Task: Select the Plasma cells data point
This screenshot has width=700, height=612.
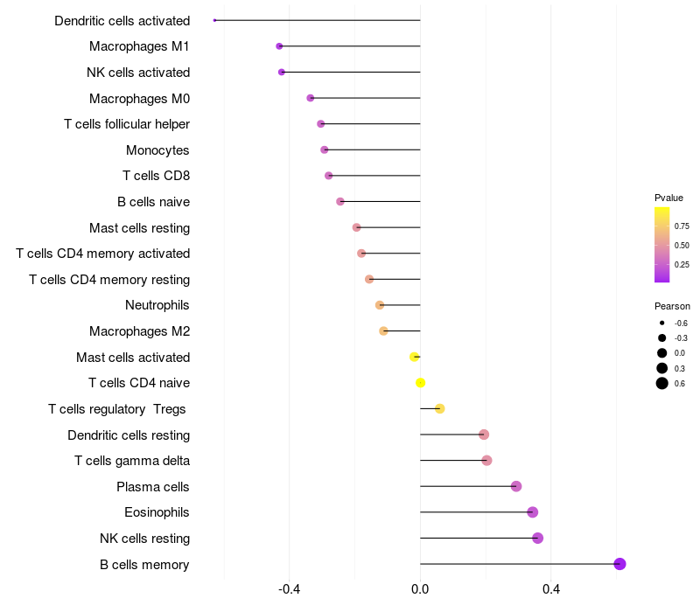Action: coord(516,486)
